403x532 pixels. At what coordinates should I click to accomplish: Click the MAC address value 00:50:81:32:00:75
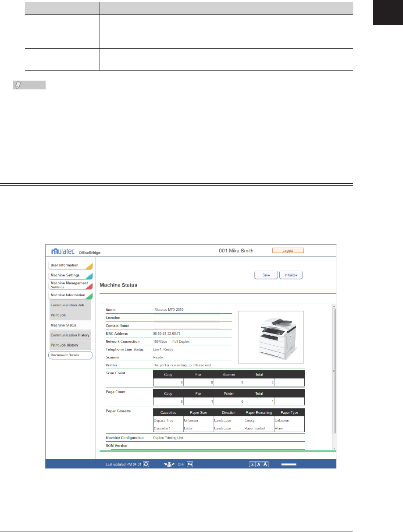(167, 333)
